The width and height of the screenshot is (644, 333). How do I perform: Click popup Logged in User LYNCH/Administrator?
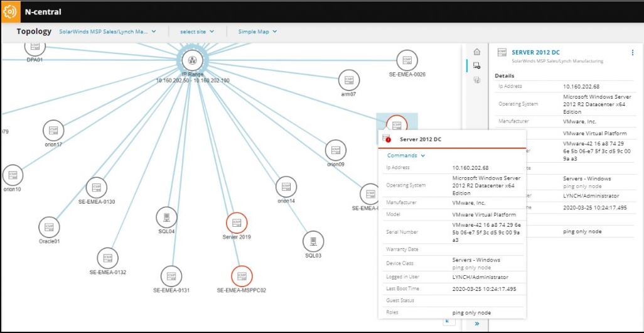(480, 277)
